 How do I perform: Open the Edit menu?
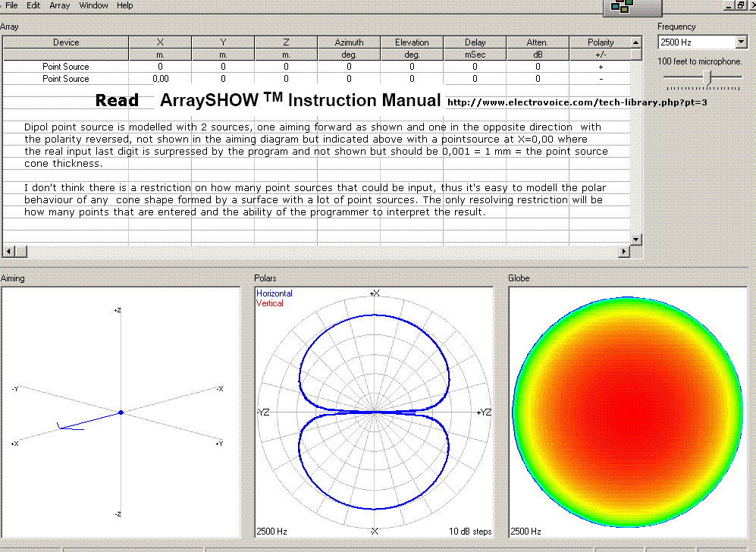(x=33, y=5)
